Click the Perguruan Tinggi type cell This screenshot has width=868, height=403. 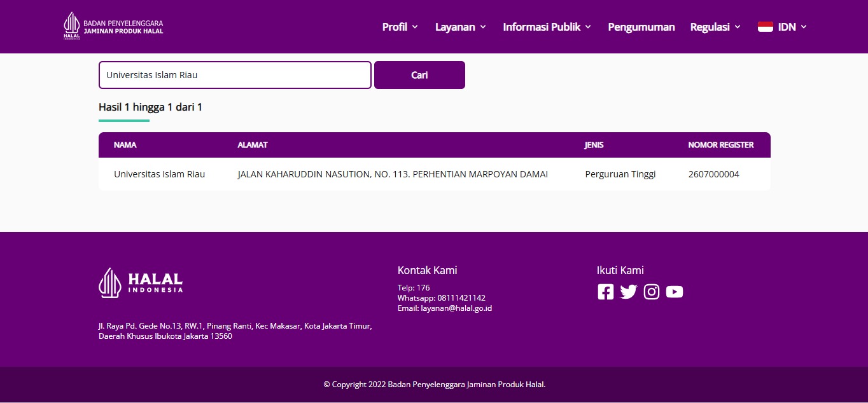coord(620,174)
